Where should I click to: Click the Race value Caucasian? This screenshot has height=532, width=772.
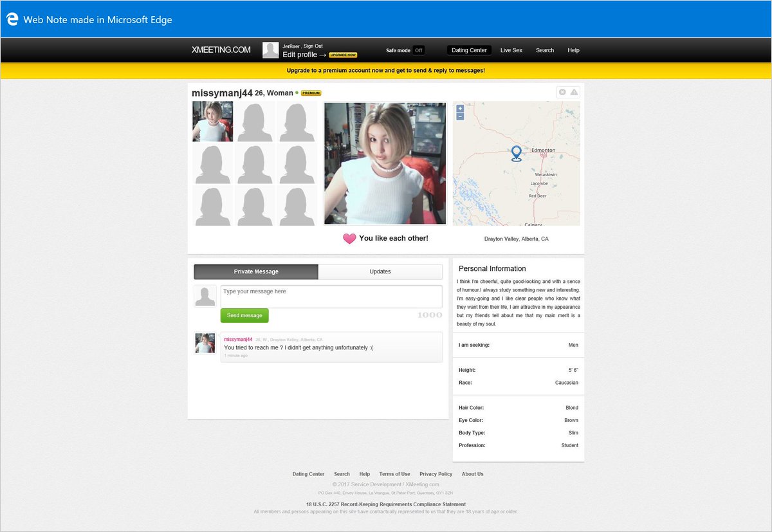point(567,383)
